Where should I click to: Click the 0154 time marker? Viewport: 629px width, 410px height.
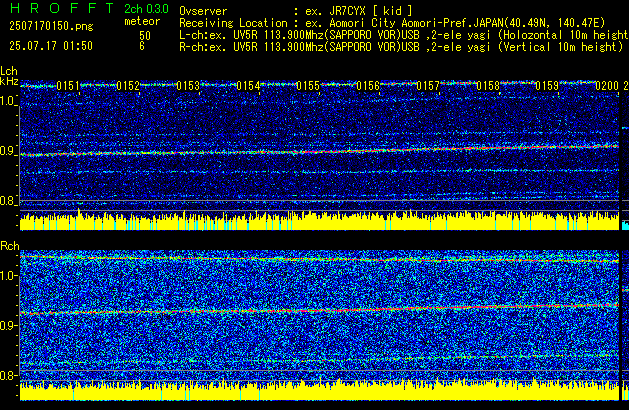click(248, 86)
